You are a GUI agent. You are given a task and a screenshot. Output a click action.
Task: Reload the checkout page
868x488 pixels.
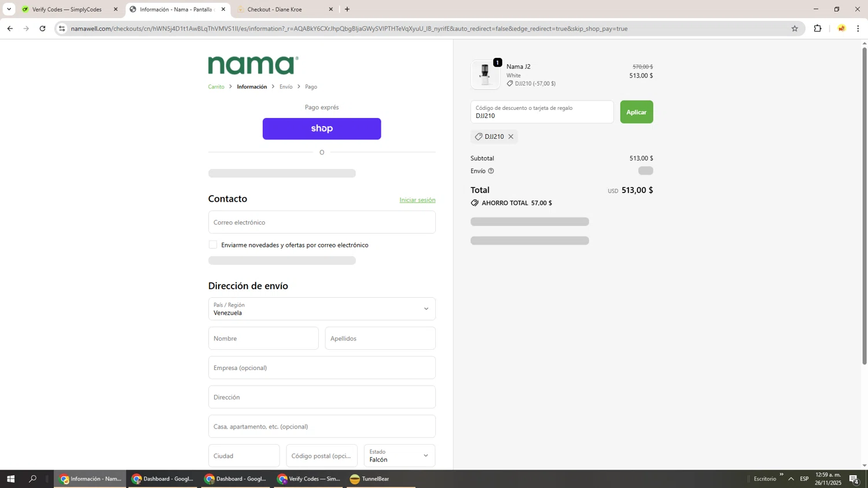pyautogui.click(x=42, y=28)
